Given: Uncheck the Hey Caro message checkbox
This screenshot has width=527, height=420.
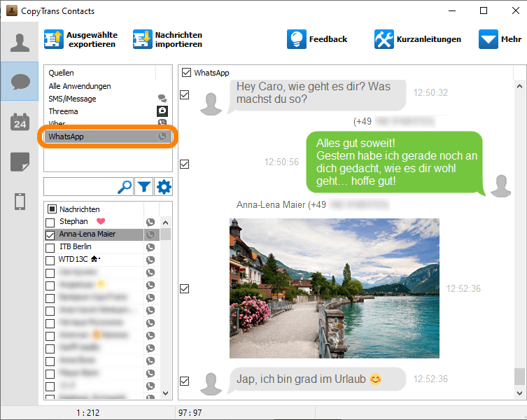Looking at the screenshot, I should 185,95.
